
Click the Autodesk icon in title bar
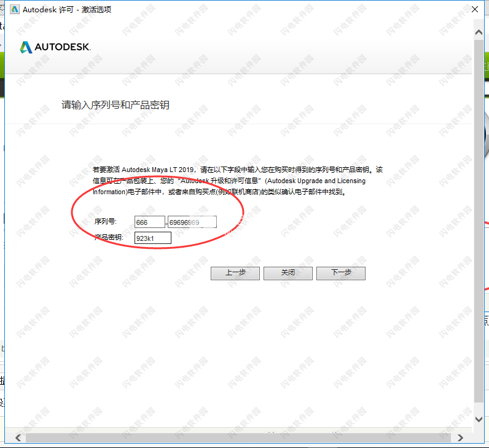coord(15,9)
